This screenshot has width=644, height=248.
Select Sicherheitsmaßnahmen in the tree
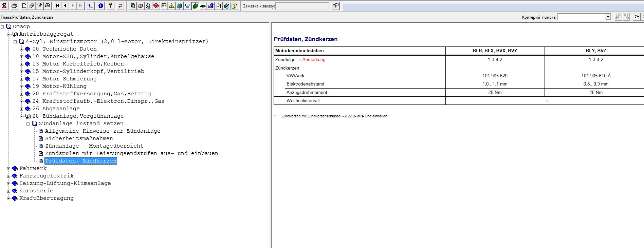[79, 138]
